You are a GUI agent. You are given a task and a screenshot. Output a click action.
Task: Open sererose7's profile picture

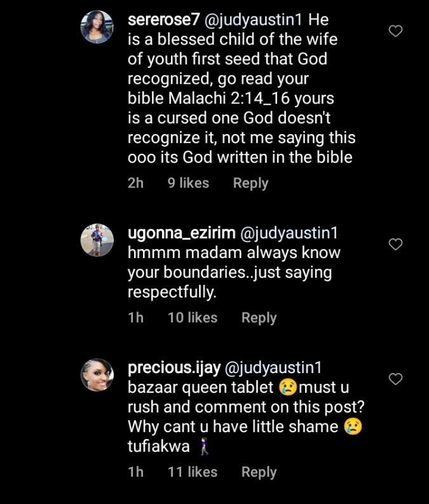[97, 27]
